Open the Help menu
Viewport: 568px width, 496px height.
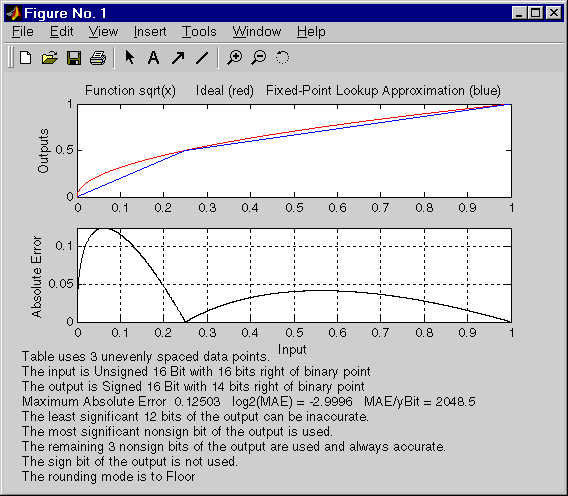point(311,32)
